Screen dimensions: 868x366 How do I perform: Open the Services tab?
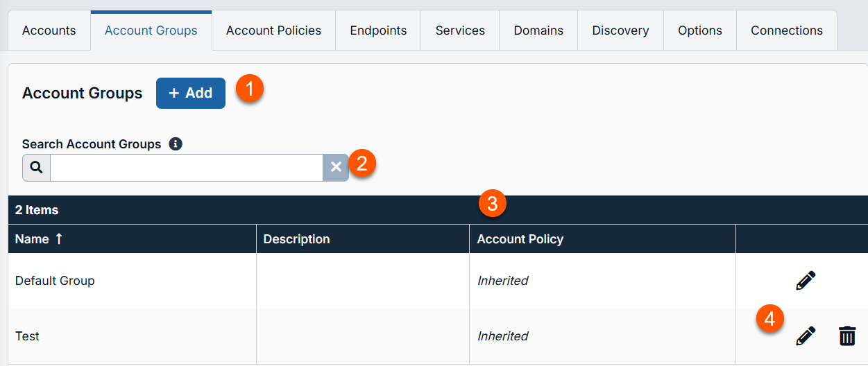tap(460, 31)
